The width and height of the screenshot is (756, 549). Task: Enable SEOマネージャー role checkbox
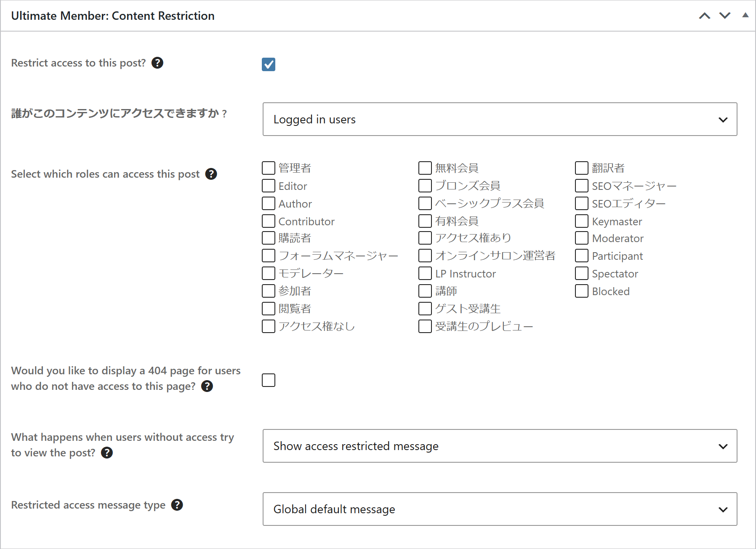pyautogui.click(x=582, y=186)
